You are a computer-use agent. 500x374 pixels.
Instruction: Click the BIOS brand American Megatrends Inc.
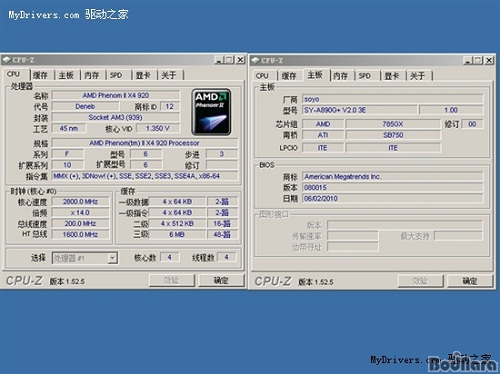pyautogui.click(x=393, y=176)
